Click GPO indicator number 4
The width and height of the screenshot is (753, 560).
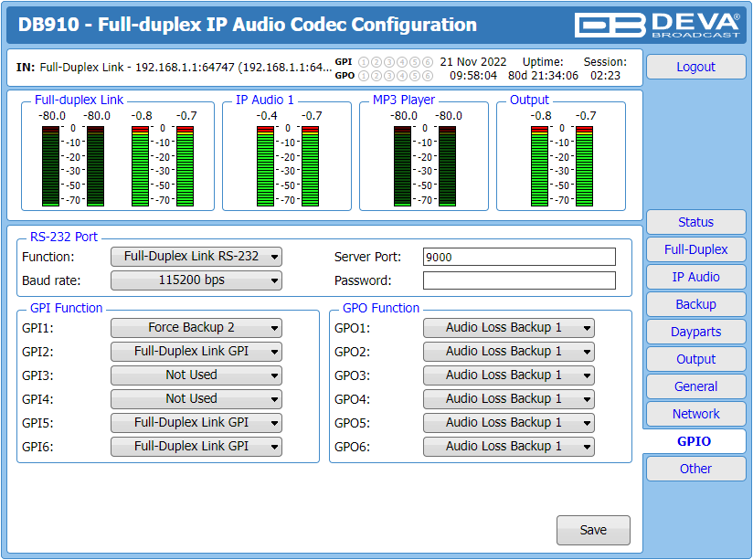click(402, 76)
